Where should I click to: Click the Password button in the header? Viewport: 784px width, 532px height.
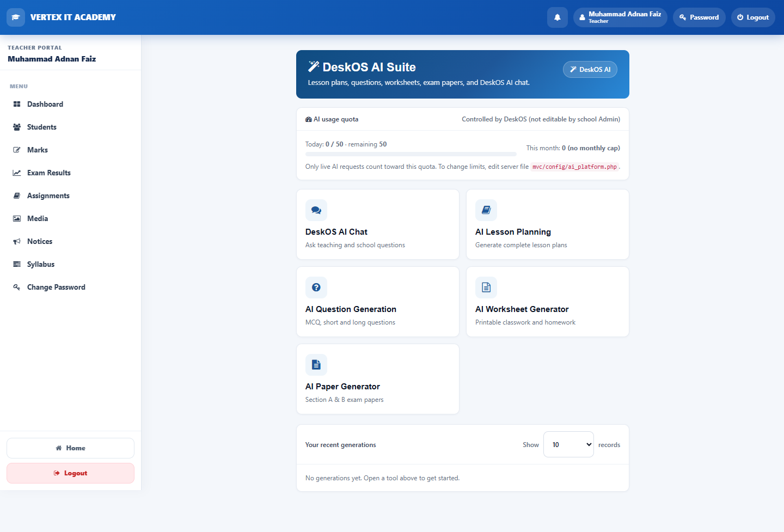tap(699, 17)
